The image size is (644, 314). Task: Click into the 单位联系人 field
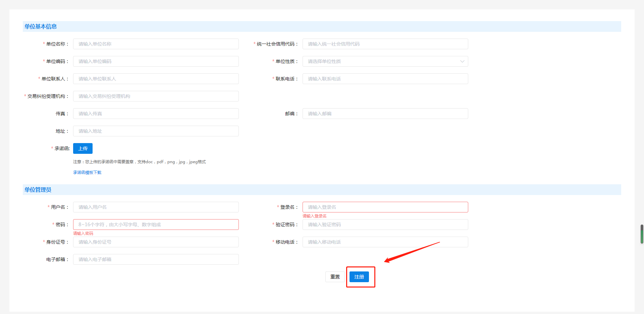(156, 79)
